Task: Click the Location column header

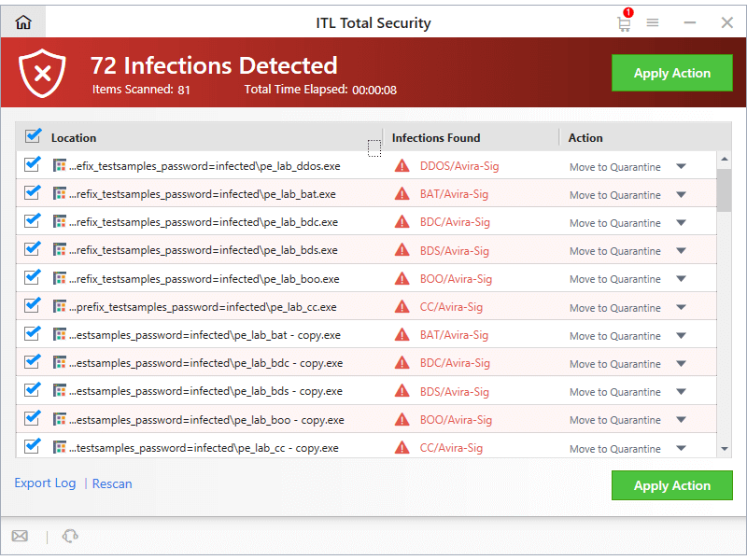Action: coord(74,137)
